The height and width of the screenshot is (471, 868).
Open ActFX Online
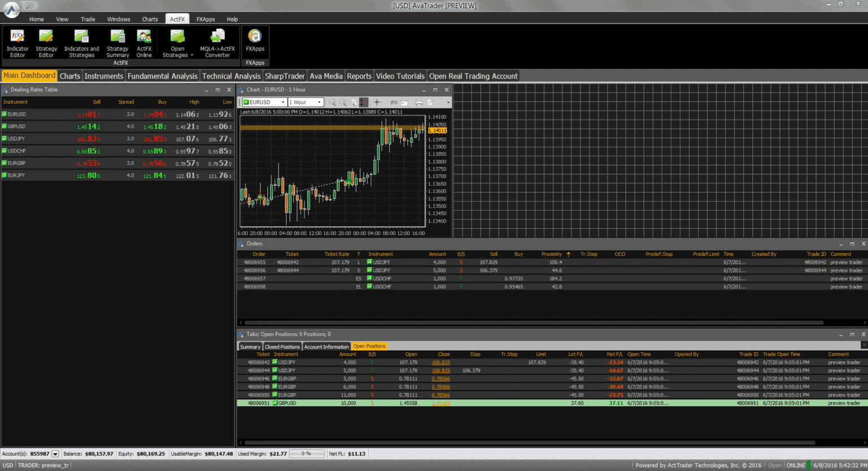(x=144, y=42)
